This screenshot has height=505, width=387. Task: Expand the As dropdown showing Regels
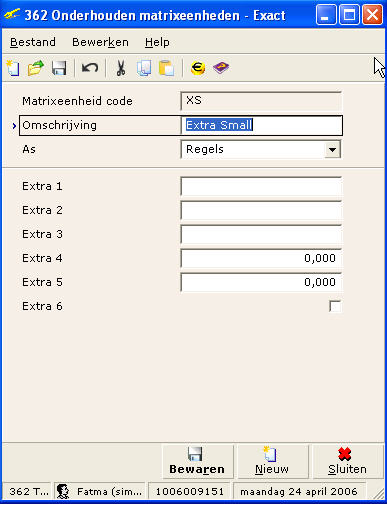click(x=332, y=149)
